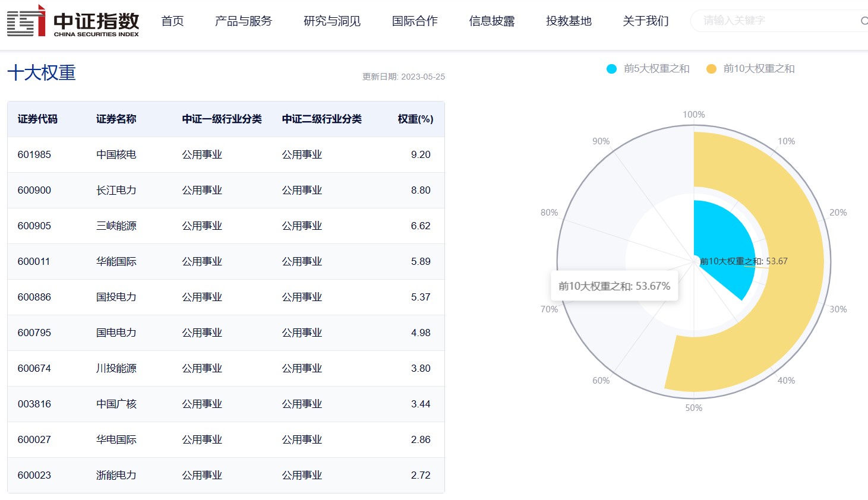This screenshot has height=500, width=868.
Task: Open the 研究与洞见 menu
Action: coord(332,21)
